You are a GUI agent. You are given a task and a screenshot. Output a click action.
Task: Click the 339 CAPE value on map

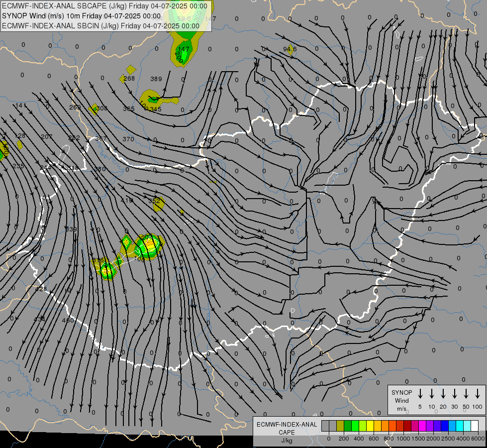click(71, 229)
